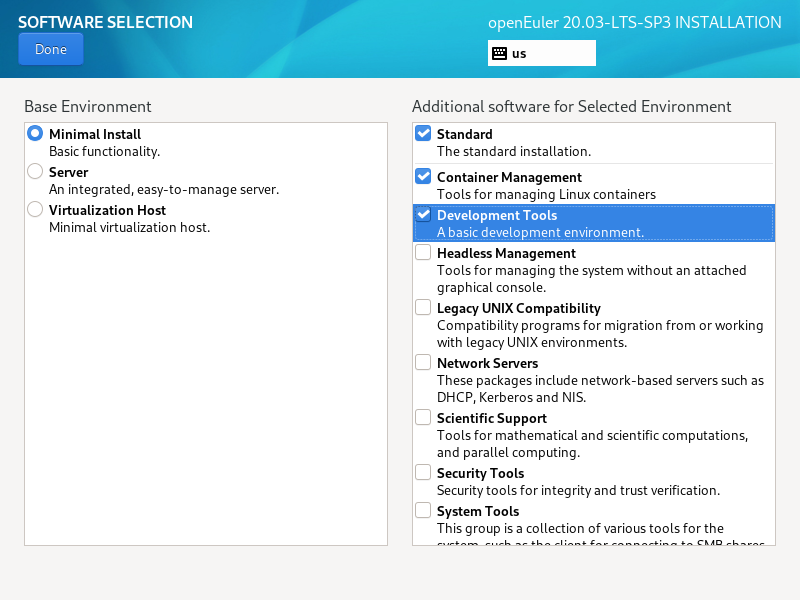Check the Scientific Support checkbox

click(423, 417)
